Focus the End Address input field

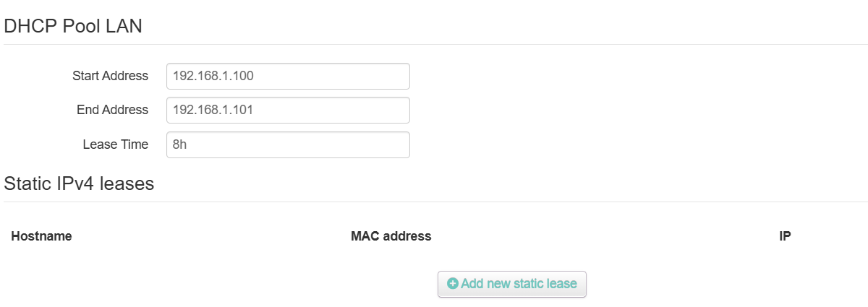pos(288,110)
